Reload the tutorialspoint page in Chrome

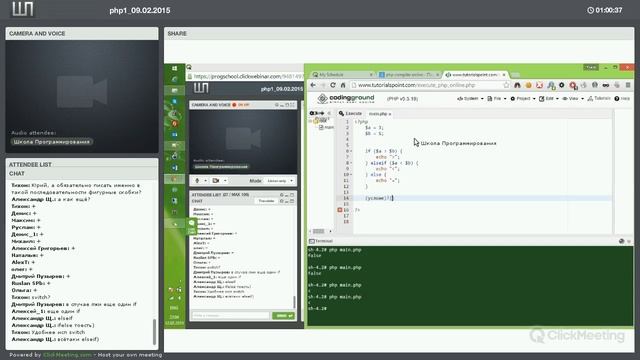point(333,85)
